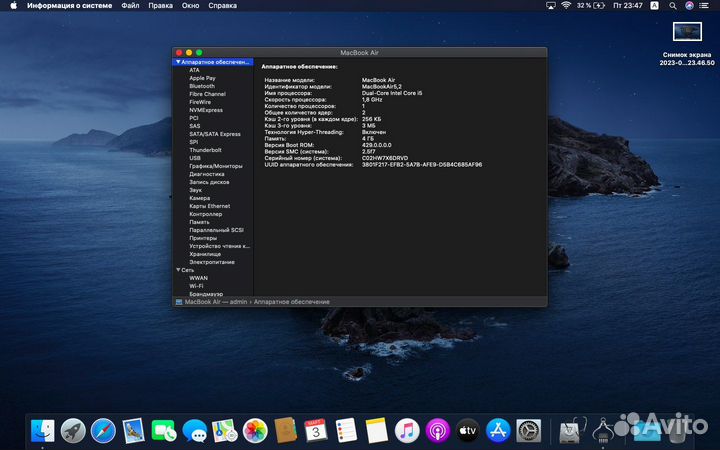Click the battery 32 % indicator
The height and width of the screenshot is (450, 720).
(x=591, y=6)
